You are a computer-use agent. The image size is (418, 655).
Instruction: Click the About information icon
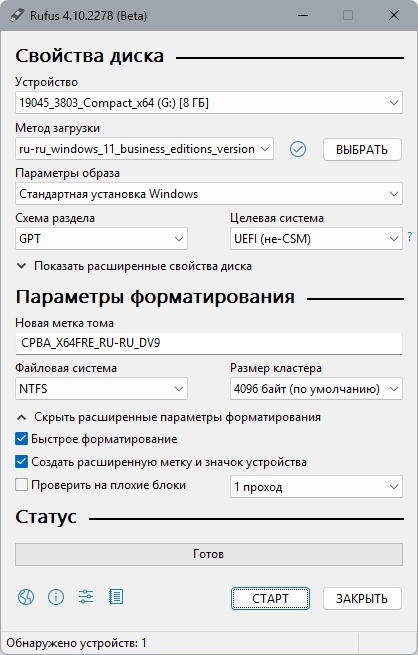pyautogui.click(x=56, y=597)
